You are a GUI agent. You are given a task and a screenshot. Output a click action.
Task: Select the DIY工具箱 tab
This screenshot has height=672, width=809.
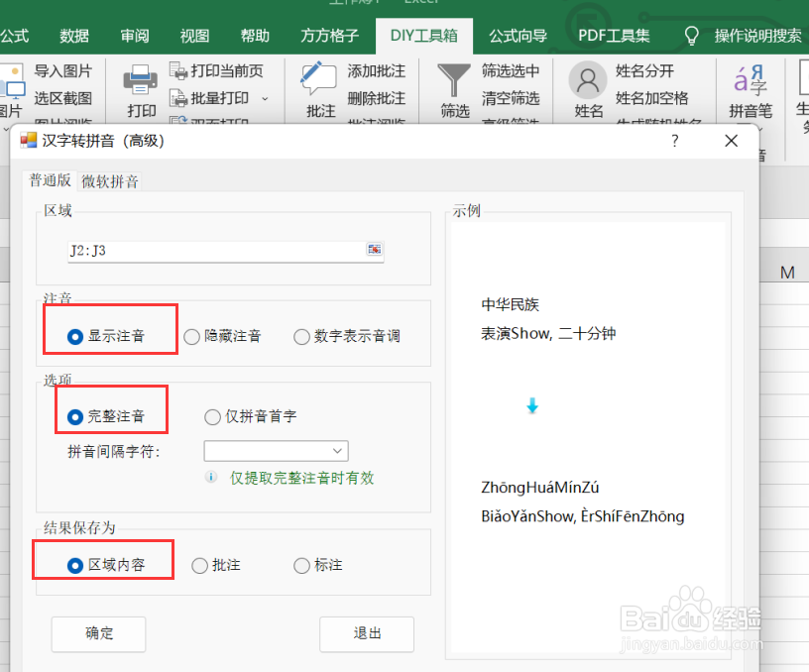coord(424,36)
